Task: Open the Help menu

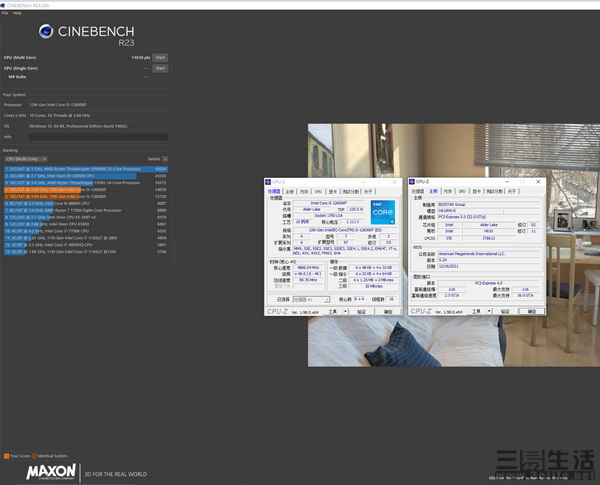Action: pos(17,13)
